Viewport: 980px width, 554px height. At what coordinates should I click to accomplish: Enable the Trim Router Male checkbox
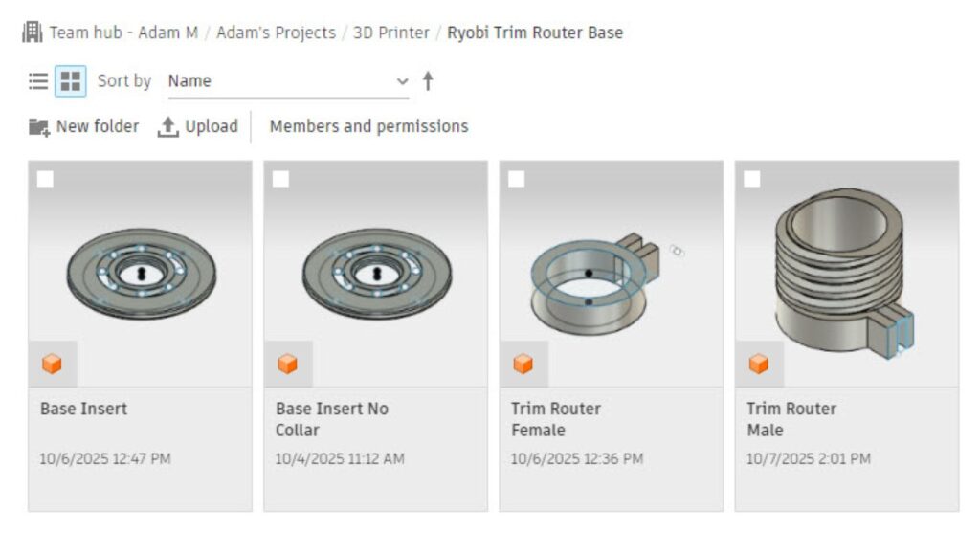pyautogui.click(x=752, y=179)
